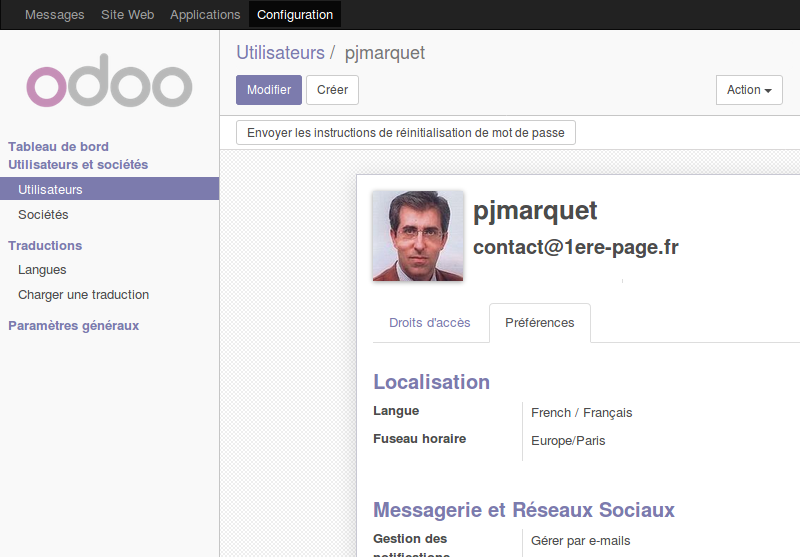
Task: Open Tableau de bord section
Action: click(x=58, y=147)
